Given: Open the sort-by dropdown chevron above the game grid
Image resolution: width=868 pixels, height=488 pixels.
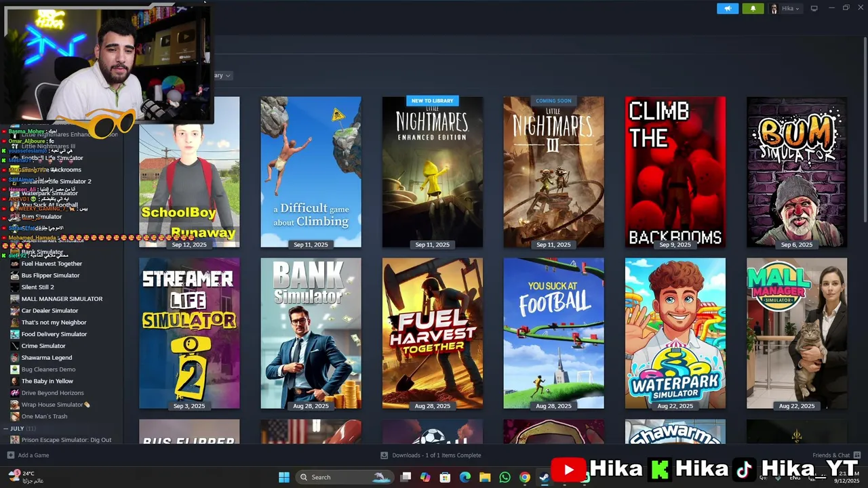Looking at the screenshot, I should (x=228, y=75).
